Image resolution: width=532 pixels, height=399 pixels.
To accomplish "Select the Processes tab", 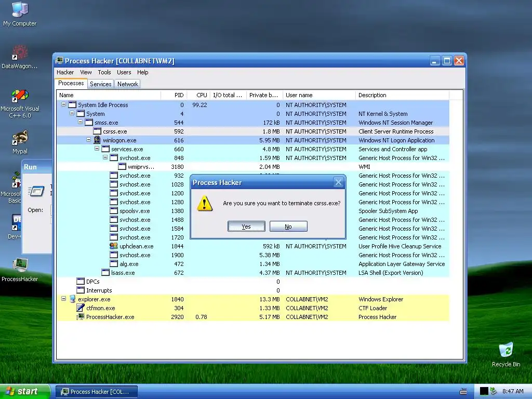I will [x=71, y=84].
